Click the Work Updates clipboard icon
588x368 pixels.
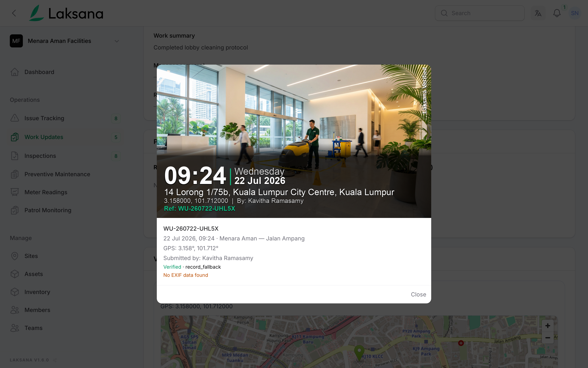pos(15,137)
